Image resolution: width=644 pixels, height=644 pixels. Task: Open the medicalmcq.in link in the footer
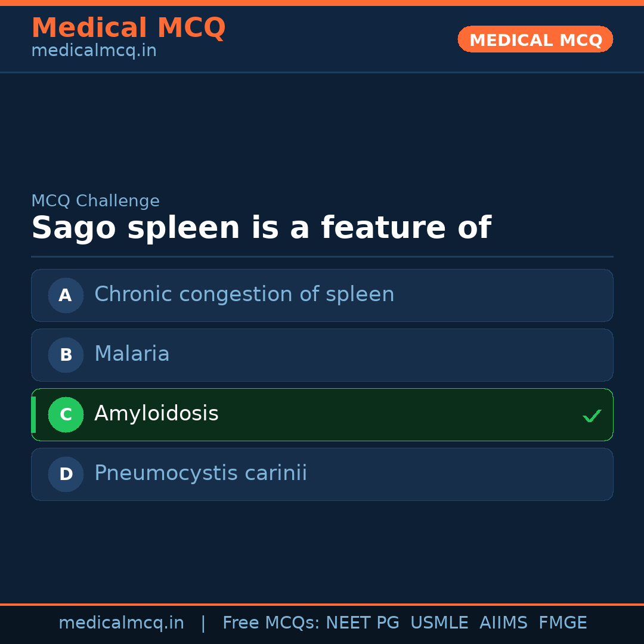pyautogui.click(x=121, y=623)
